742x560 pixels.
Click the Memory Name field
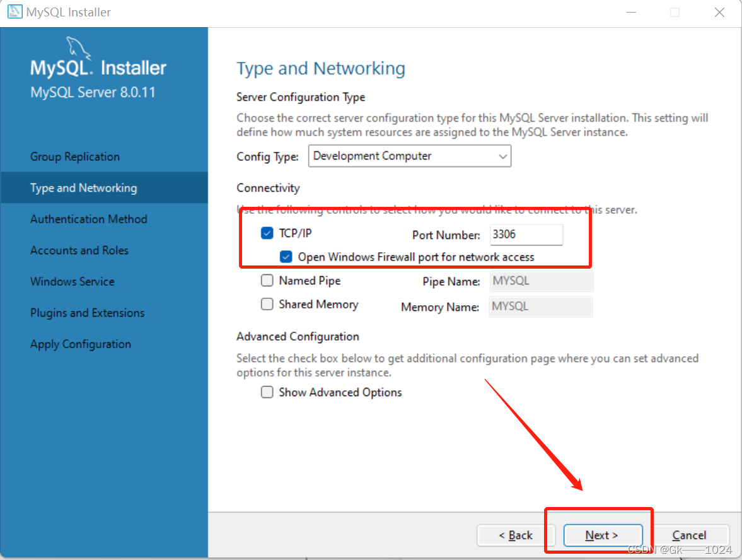point(540,306)
